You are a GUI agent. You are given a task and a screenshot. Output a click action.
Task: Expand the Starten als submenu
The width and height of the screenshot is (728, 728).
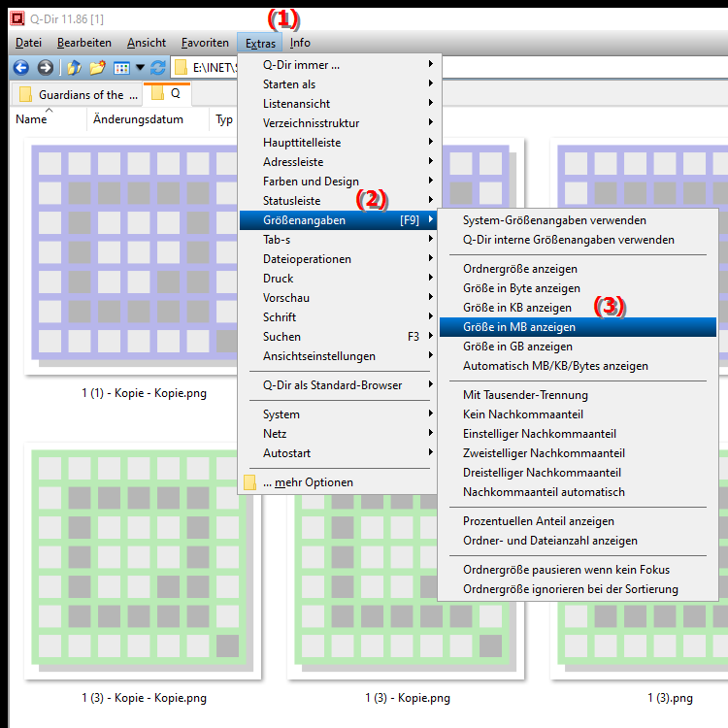coord(339,84)
